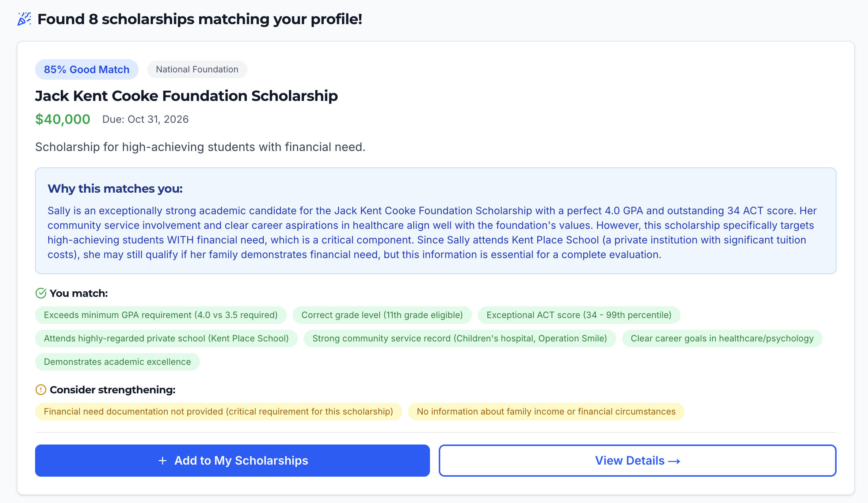868x503 pixels.
Task: Click the green checkmark beside "You match"
Action: pyautogui.click(x=40, y=293)
